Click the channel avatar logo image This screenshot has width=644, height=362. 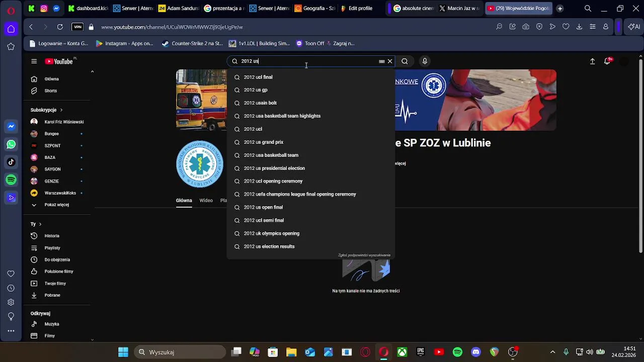click(200, 164)
